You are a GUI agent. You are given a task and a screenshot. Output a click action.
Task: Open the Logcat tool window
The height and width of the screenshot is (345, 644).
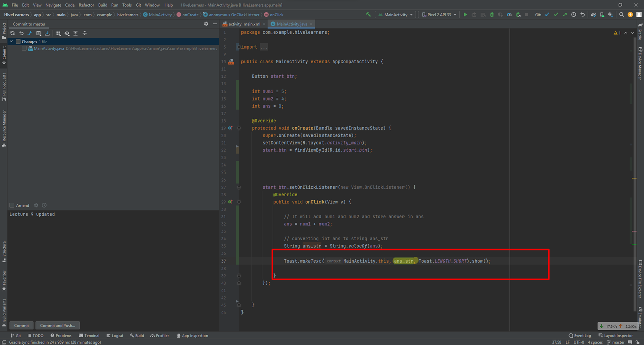[115, 335]
